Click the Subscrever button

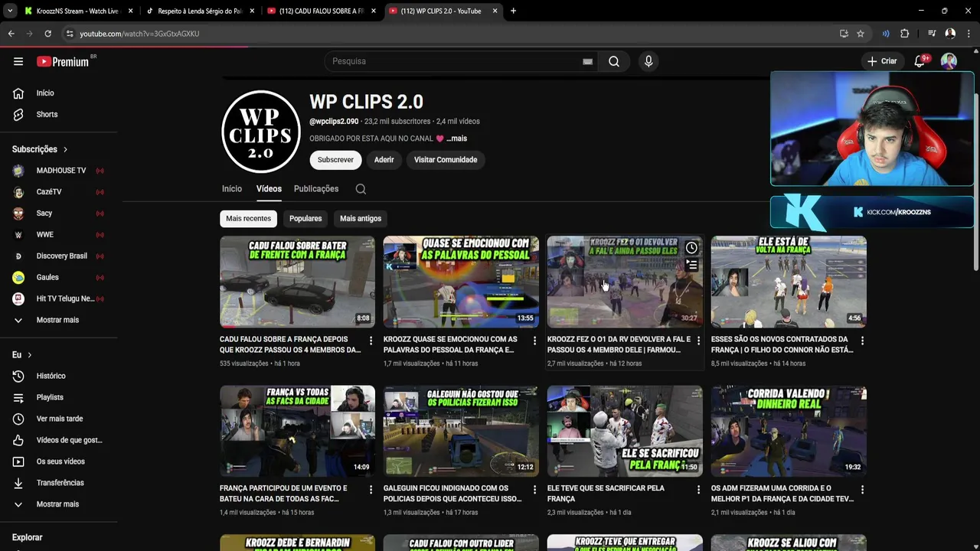[x=335, y=160]
